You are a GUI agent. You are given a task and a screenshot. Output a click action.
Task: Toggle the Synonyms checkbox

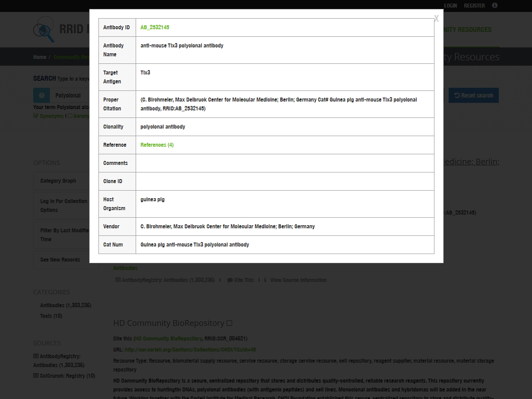[x=36, y=116]
